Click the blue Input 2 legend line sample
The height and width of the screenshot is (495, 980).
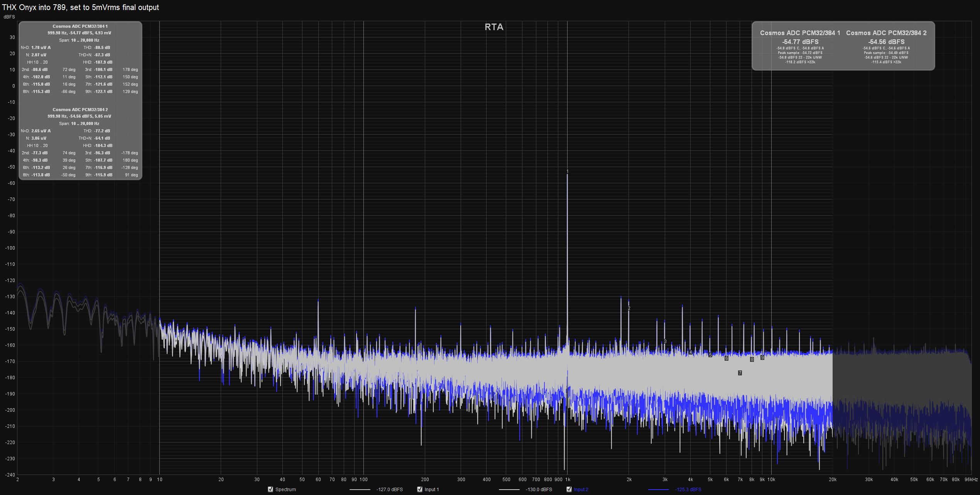pos(658,490)
